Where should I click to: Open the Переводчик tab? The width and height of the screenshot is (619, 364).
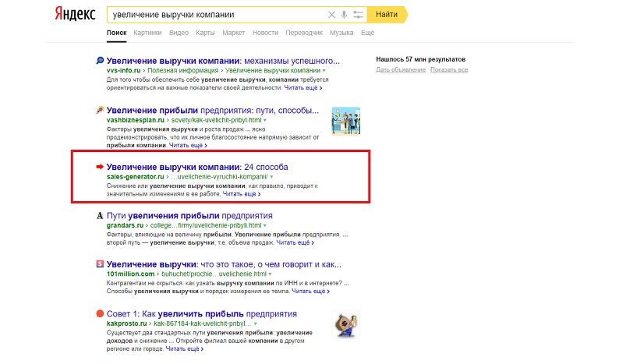tap(304, 33)
